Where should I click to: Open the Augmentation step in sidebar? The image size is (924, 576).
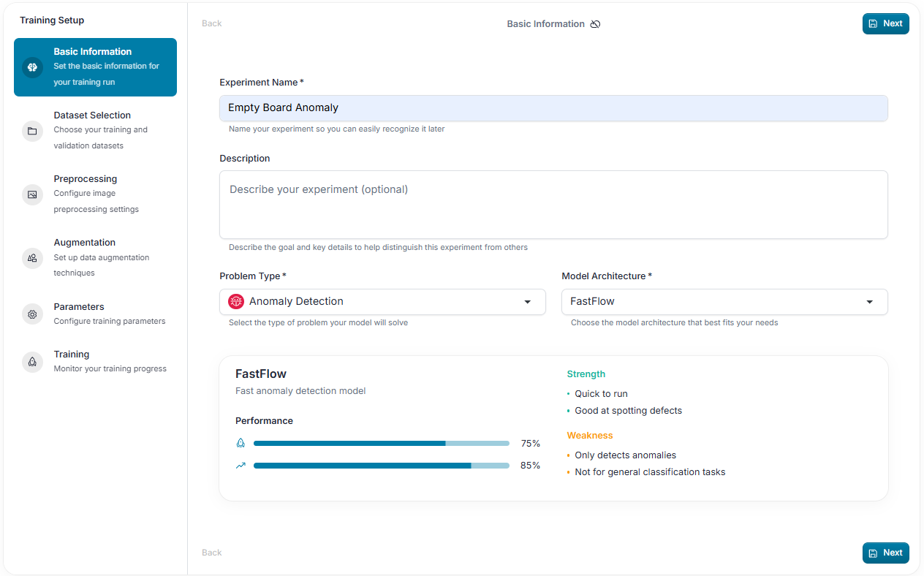point(95,257)
